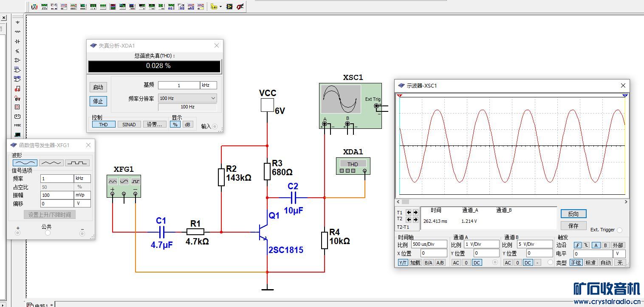Toggle THD mode in the distortion analyzer

pos(103,125)
